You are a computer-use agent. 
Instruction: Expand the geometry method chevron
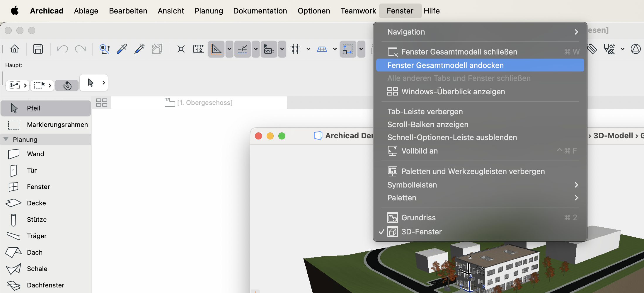[x=25, y=86]
